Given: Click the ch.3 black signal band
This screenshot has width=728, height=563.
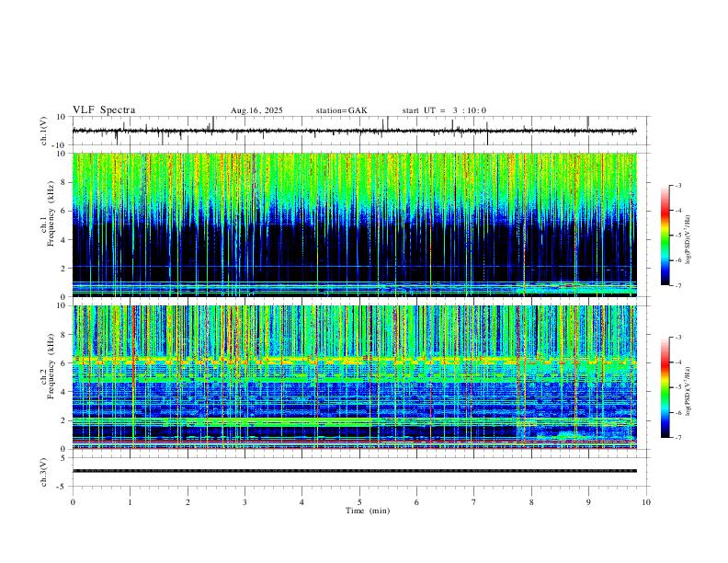Looking at the screenshot, I should coord(355,471).
